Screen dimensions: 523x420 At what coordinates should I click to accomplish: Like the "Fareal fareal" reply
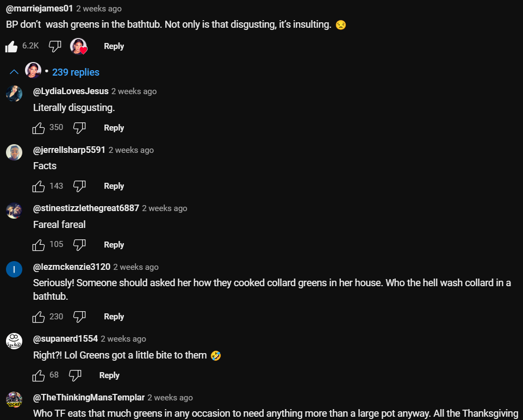pyautogui.click(x=39, y=245)
